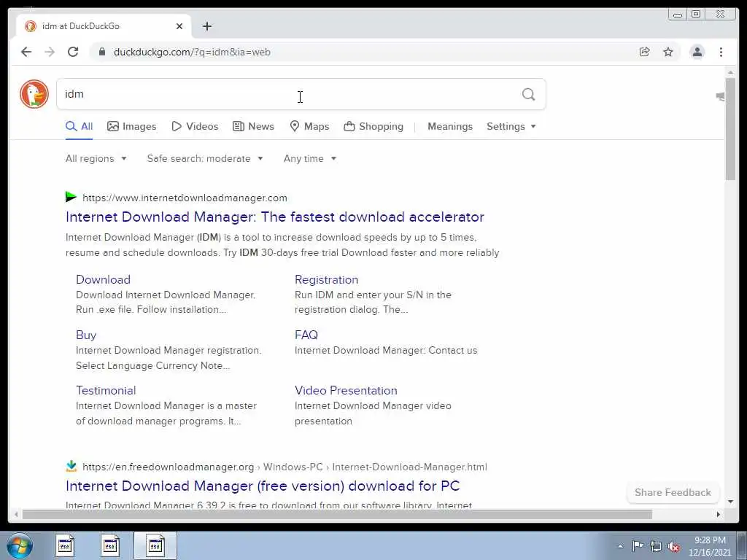Viewport: 747px width, 560px height.
Task: Open the Download sitelink
Action: point(103,279)
